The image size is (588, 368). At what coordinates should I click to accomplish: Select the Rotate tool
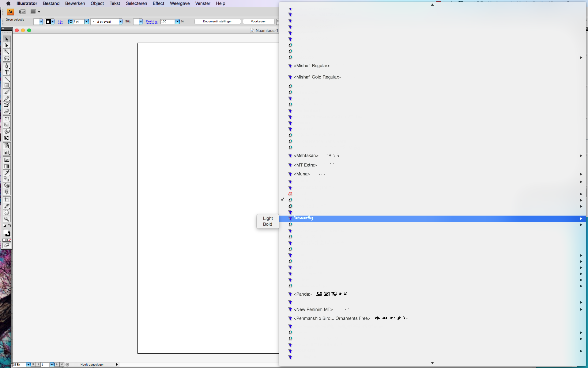pyautogui.click(x=7, y=119)
